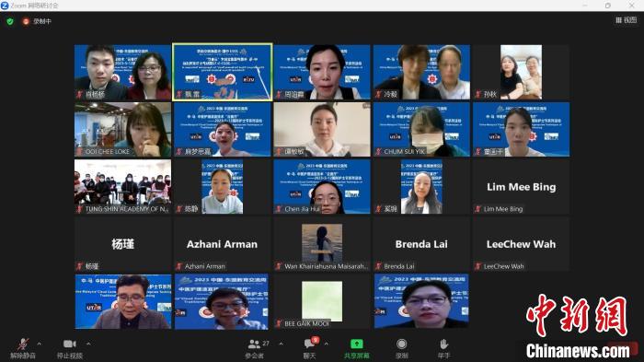Open the chat panel icon

click(x=309, y=344)
